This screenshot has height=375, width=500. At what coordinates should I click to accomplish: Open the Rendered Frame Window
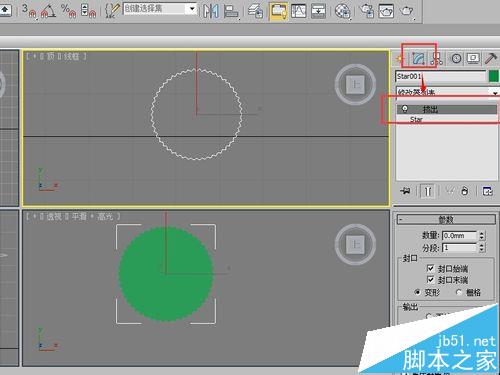(386, 11)
